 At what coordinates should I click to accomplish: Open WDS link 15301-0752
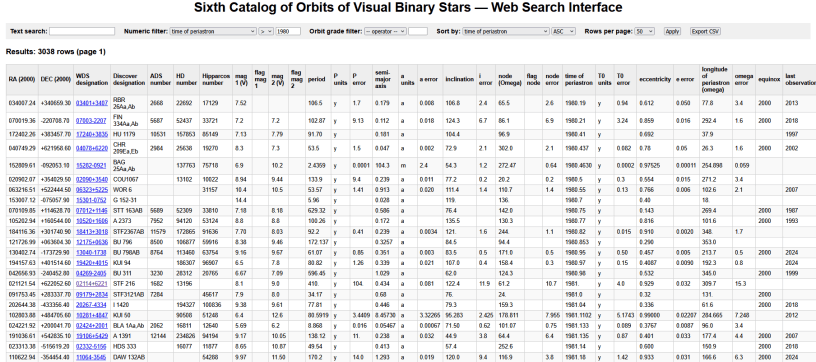(x=92, y=200)
